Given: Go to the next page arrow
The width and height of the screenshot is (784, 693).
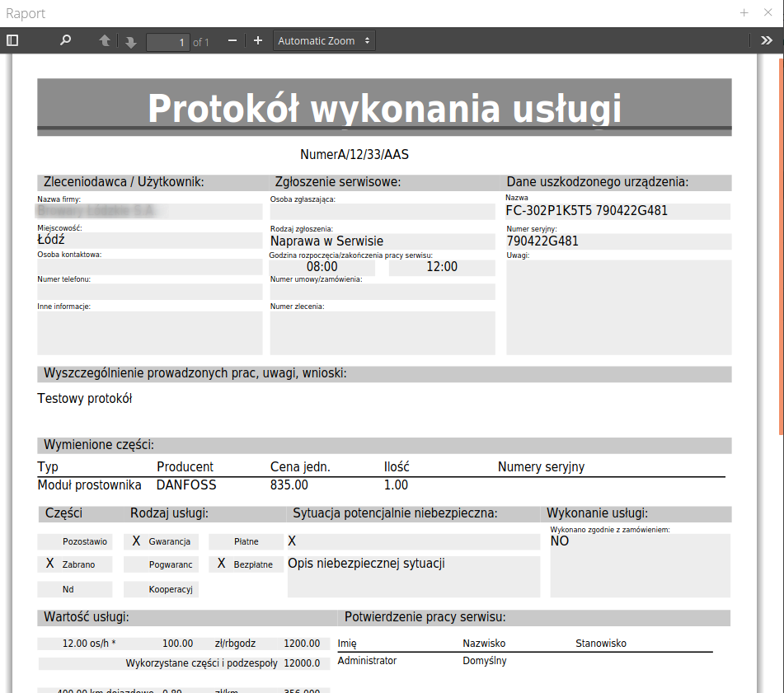Looking at the screenshot, I should pyautogui.click(x=130, y=40).
